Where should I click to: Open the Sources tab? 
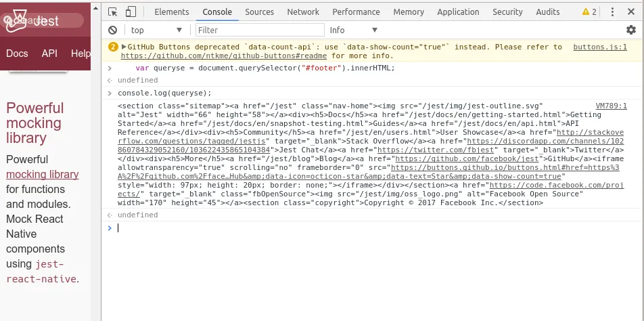tap(260, 12)
